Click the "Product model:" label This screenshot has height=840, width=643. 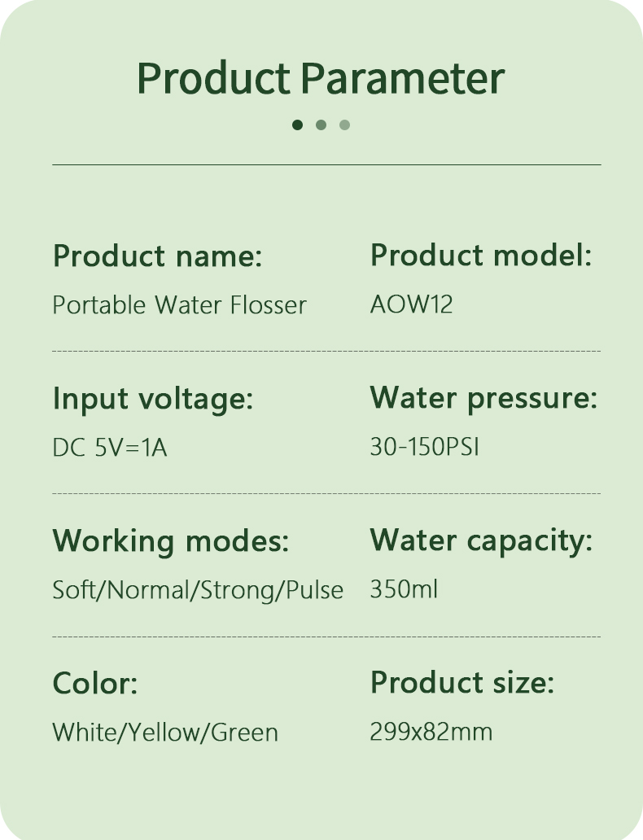[x=480, y=256]
